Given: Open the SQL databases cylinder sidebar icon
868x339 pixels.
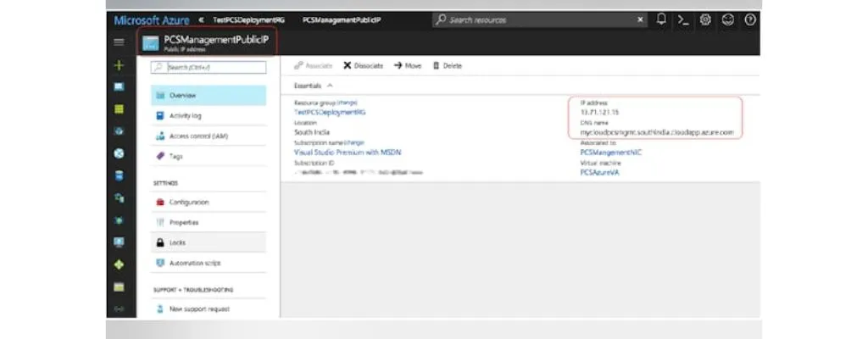Looking at the screenshot, I should click(x=119, y=176).
